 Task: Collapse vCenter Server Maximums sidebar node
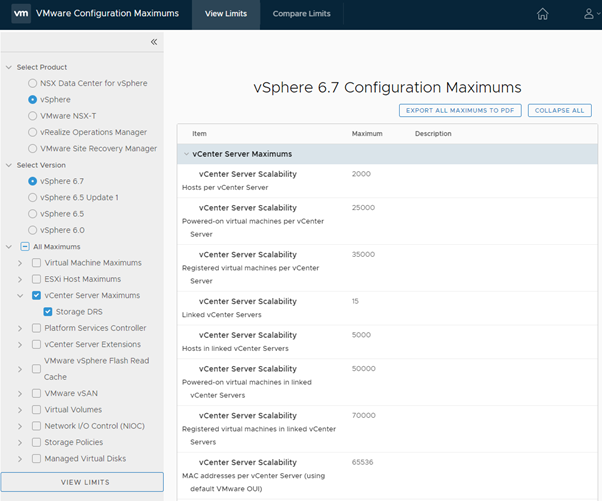pyautogui.click(x=20, y=296)
